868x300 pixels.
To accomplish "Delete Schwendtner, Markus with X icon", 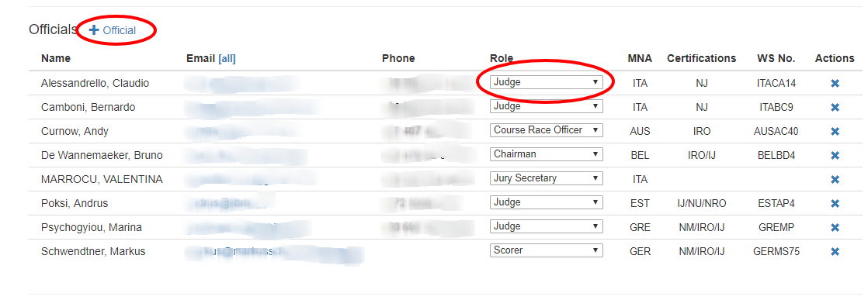I will 835,251.
